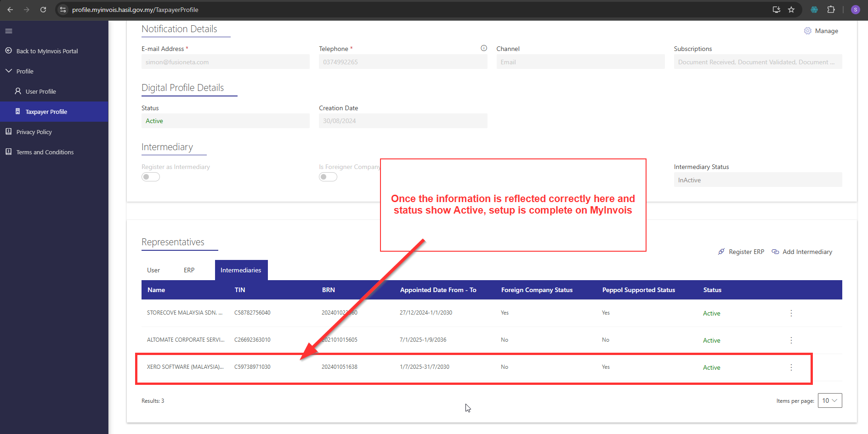Click the Manage gear icon
Image resolution: width=868 pixels, height=434 pixels.
coord(807,31)
